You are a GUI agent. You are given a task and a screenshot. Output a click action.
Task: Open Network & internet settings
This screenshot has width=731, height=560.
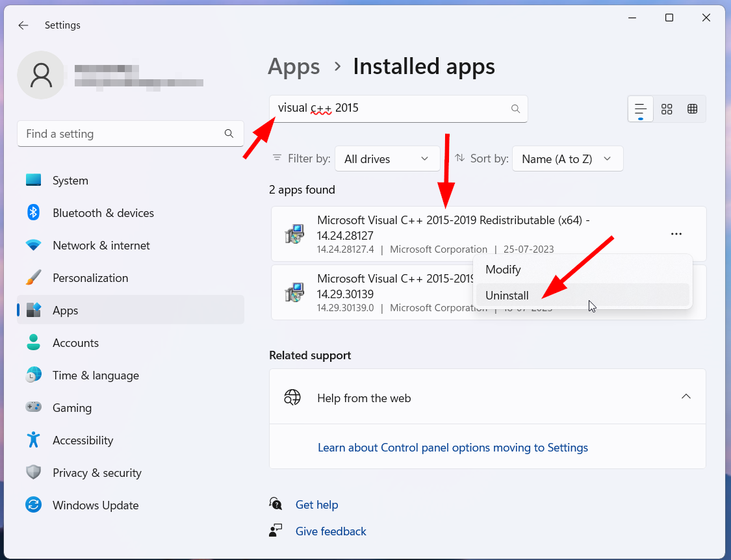(131, 246)
